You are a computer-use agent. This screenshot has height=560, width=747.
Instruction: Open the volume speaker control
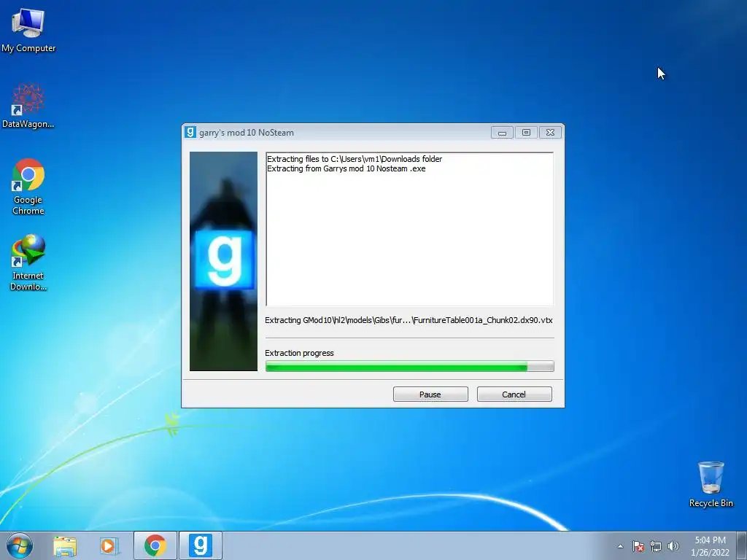[x=673, y=546]
